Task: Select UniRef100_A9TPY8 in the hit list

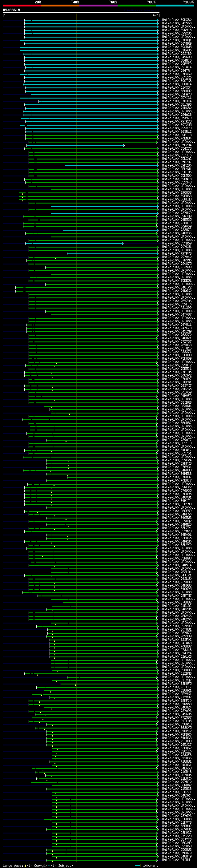Action: (x=177, y=254)
